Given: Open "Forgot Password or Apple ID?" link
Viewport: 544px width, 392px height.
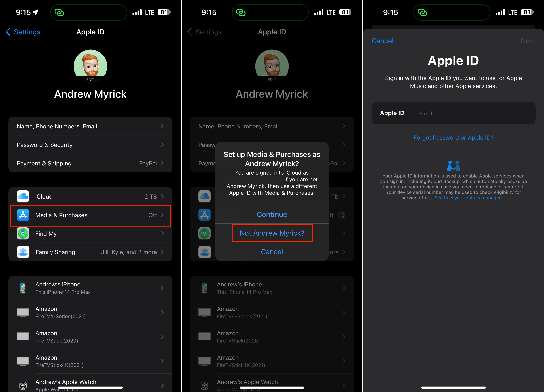Looking at the screenshot, I should tap(453, 138).
